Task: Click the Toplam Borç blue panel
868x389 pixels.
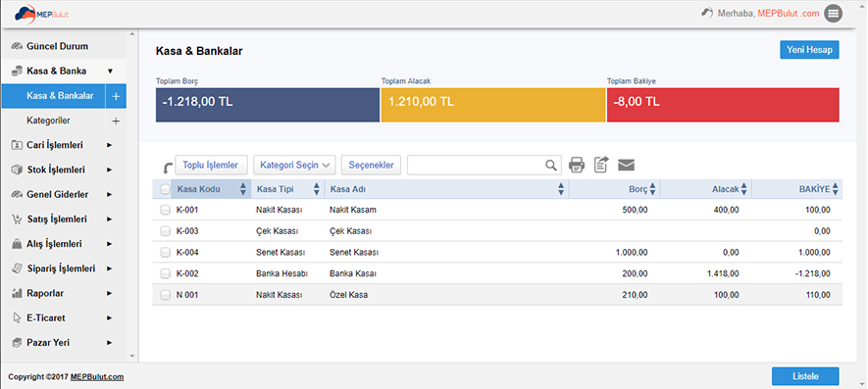Action: tap(268, 104)
